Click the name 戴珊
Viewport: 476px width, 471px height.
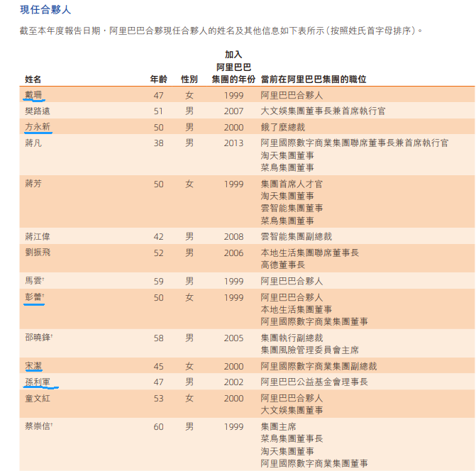tap(33, 95)
